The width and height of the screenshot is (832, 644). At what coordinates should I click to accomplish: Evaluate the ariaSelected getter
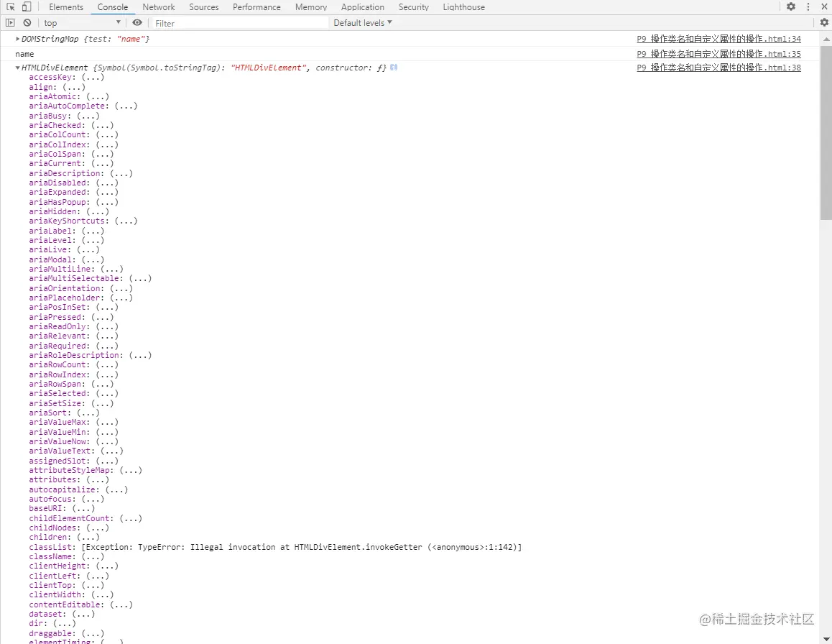tap(107, 393)
